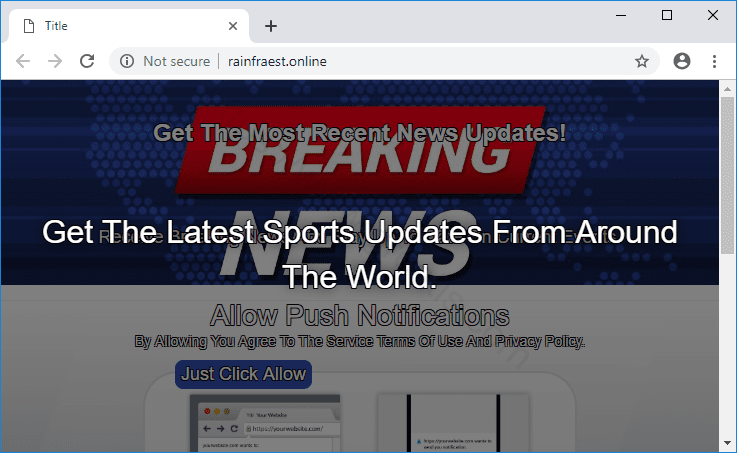Close the tab named Title
Viewport: 737px width, 453px height.
pos(233,26)
